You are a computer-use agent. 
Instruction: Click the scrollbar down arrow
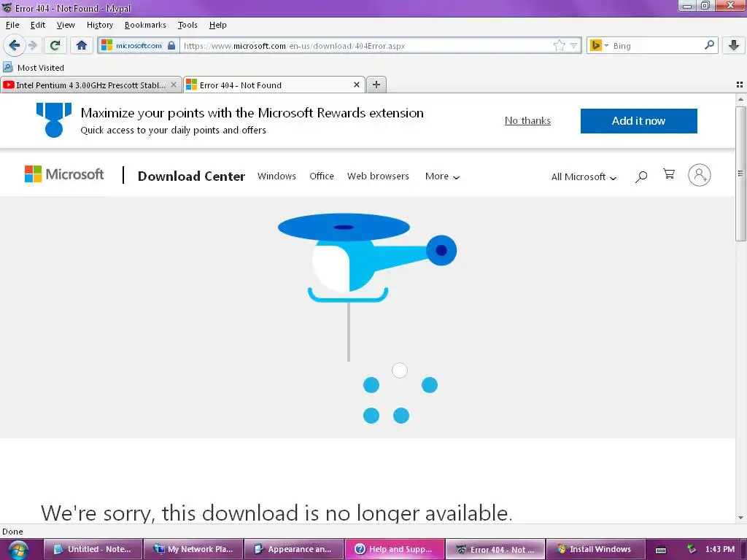[740, 517]
